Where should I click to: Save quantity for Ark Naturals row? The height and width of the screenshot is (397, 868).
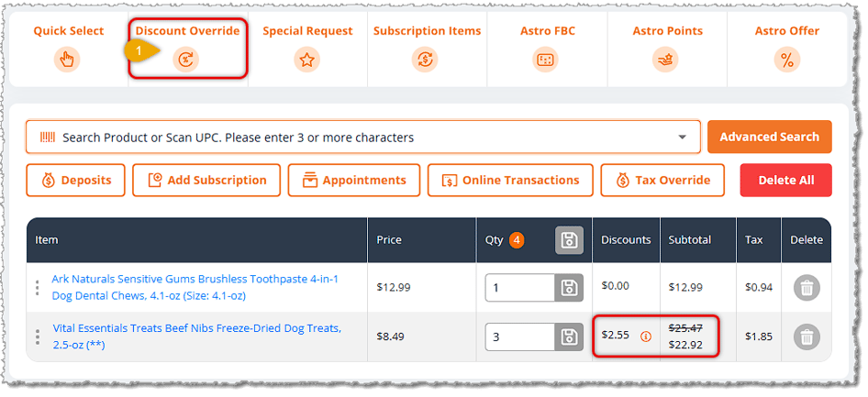[x=569, y=288]
